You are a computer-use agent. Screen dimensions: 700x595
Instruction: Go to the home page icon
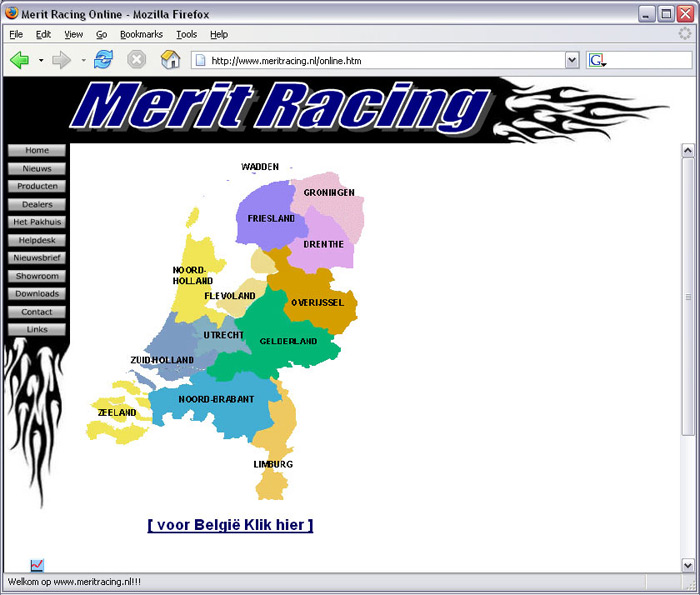[x=171, y=59]
